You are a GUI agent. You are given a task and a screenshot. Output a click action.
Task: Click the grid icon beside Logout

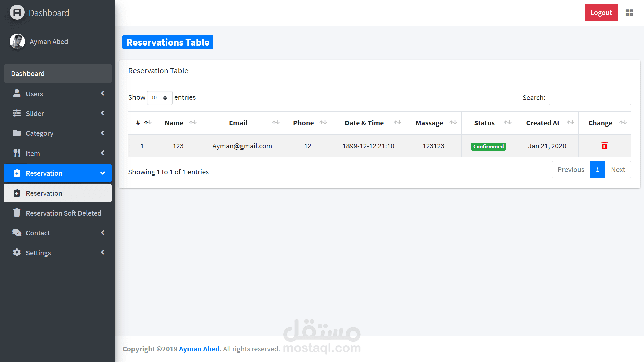(629, 13)
